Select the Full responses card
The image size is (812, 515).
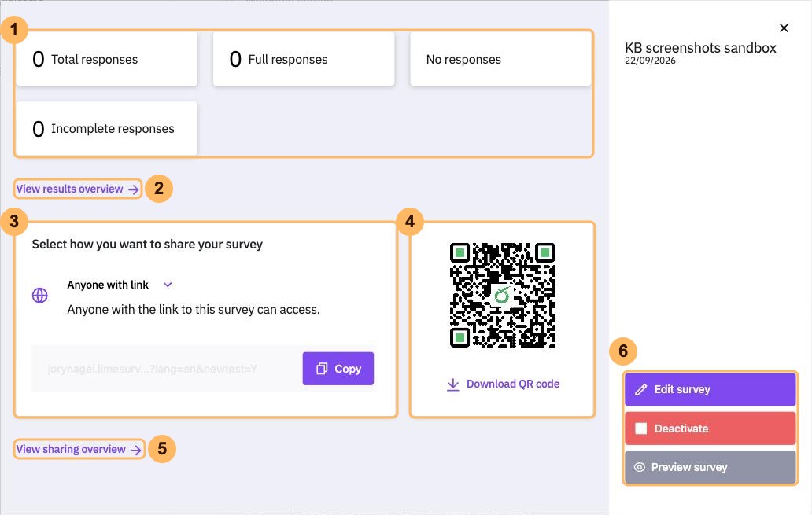coord(304,59)
